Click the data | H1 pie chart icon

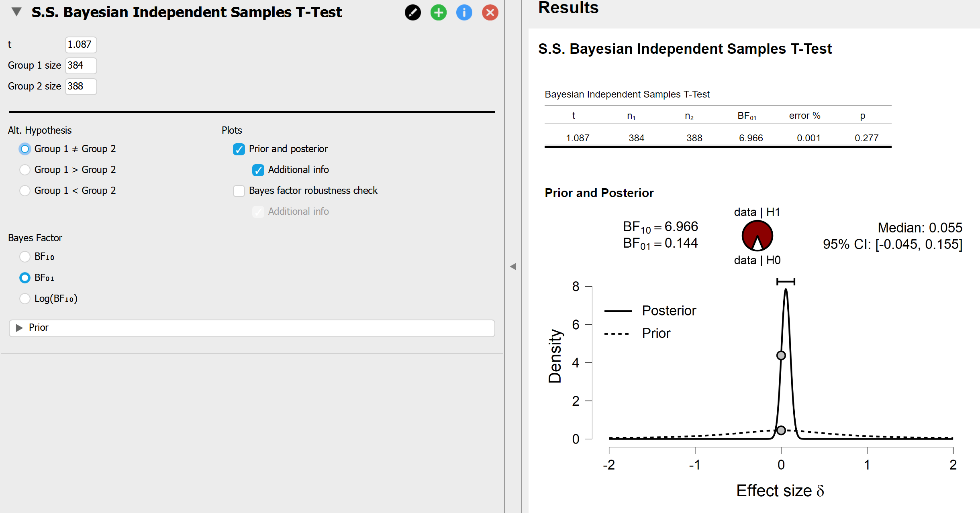tap(757, 236)
